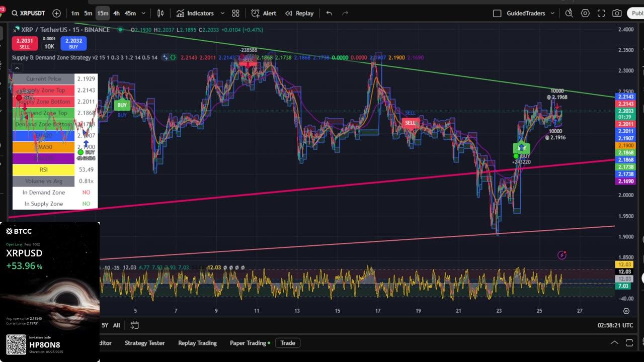Click the 02:58:21 UTC timezone clock
The image size is (644, 362).
(x=615, y=325)
